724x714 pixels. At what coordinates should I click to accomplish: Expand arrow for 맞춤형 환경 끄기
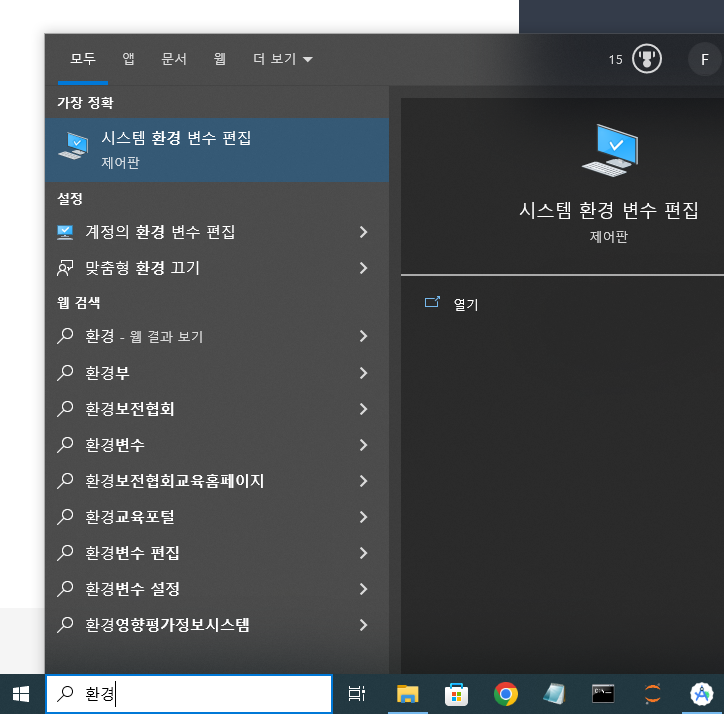(364, 268)
